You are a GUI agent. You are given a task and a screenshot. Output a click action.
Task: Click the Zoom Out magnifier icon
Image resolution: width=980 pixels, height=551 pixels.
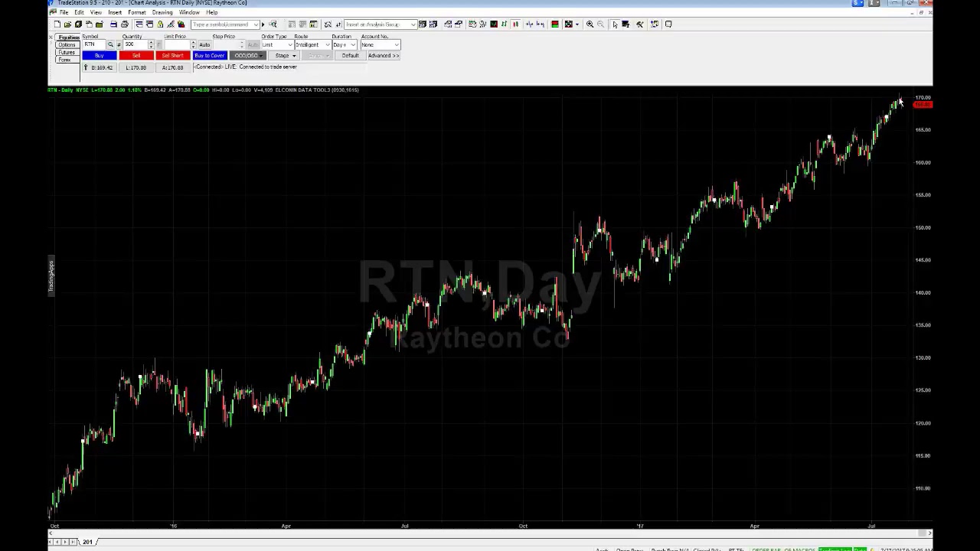click(600, 24)
